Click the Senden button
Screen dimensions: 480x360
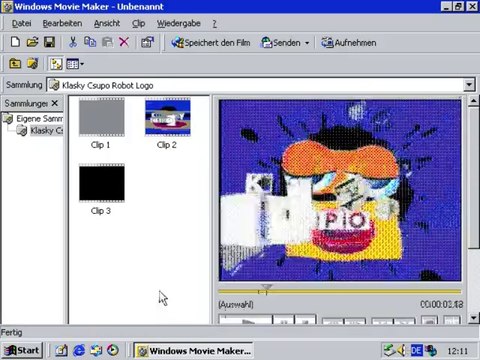point(281,43)
